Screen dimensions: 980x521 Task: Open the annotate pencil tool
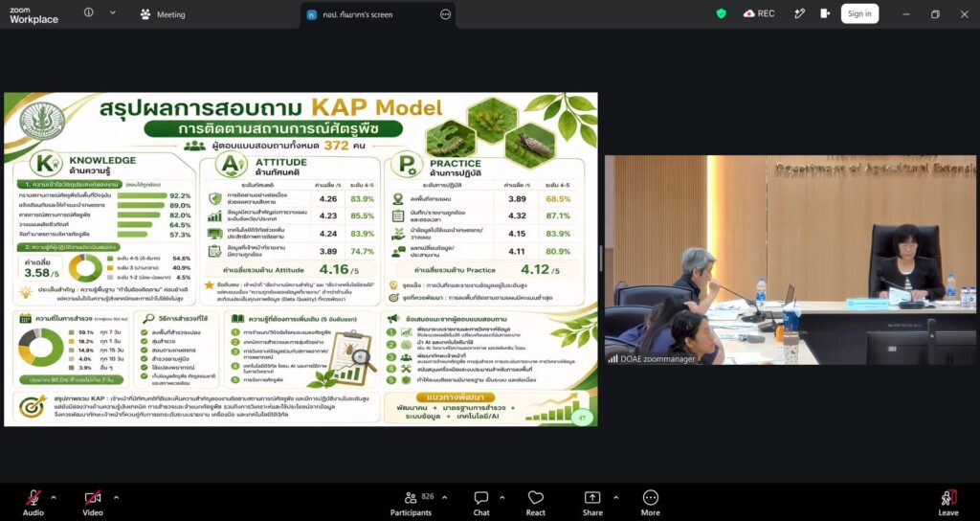pos(799,13)
